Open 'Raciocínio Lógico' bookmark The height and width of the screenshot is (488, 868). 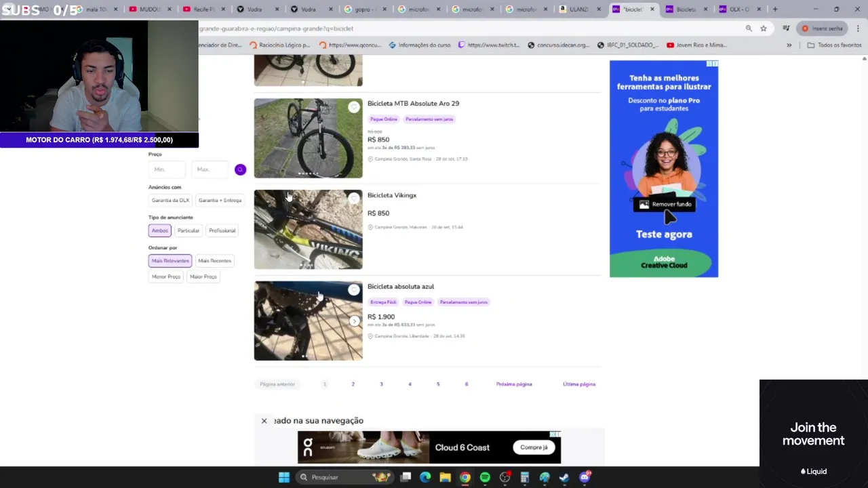279,45
